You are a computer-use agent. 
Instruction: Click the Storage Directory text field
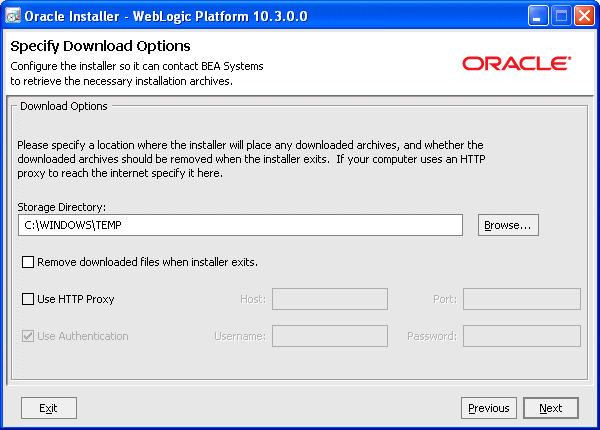click(240, 225)
